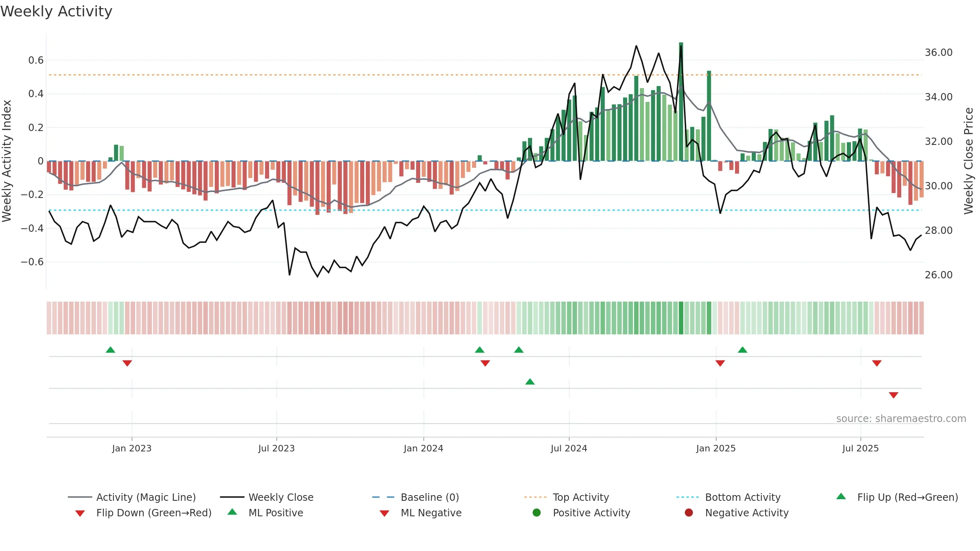Click the Jul 2024 x-axis label
Viewport: 980px width, 551px height.
click(x=569, y=448)
